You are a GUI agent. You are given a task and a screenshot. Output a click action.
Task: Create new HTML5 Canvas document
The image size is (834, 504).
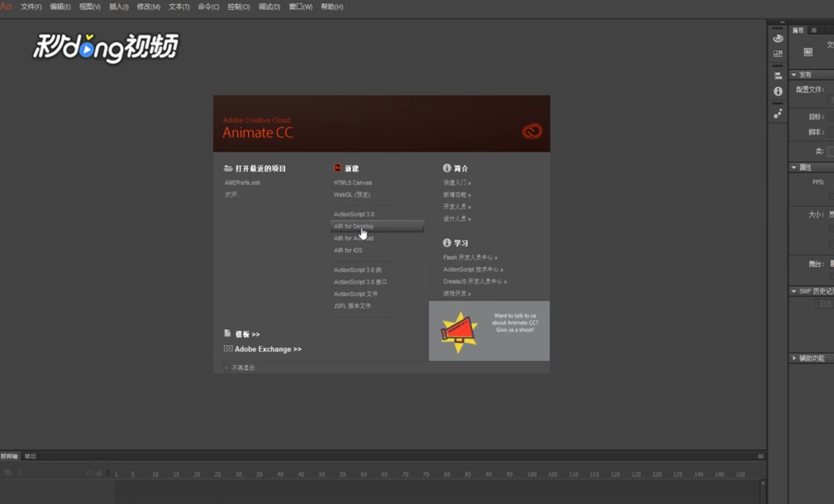[x=353, y=183]
